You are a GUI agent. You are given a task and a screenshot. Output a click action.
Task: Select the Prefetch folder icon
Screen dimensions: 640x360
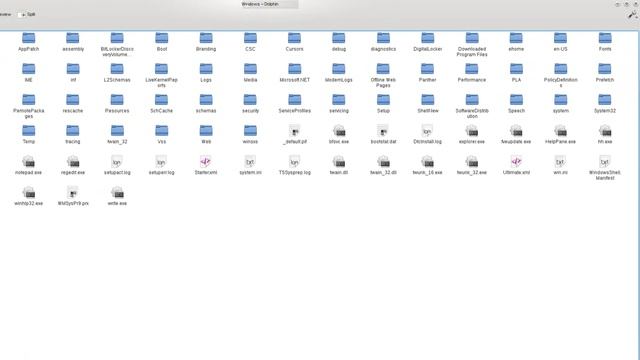click(x=605, y=69)
